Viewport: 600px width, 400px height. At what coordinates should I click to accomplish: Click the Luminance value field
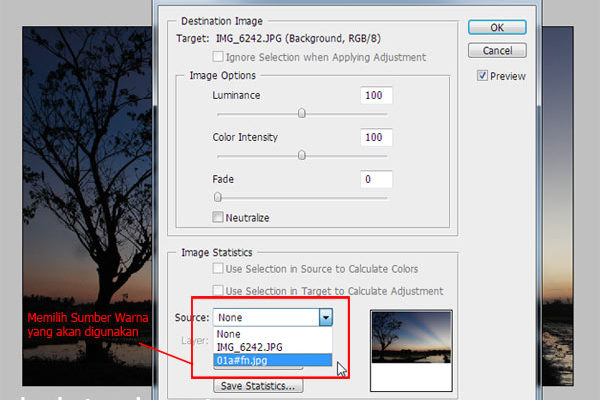coord(376,95)
